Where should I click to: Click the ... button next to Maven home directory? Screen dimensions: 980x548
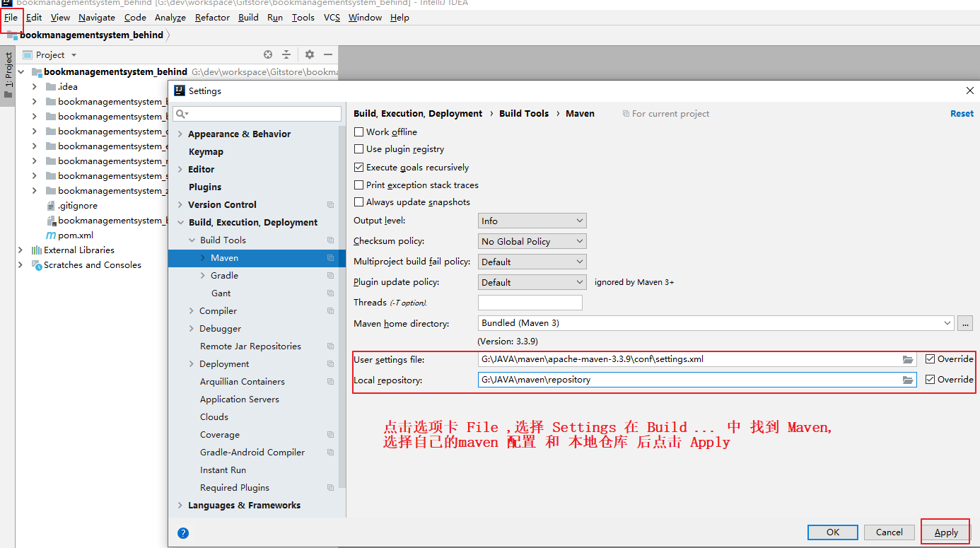tap(965, 323)
